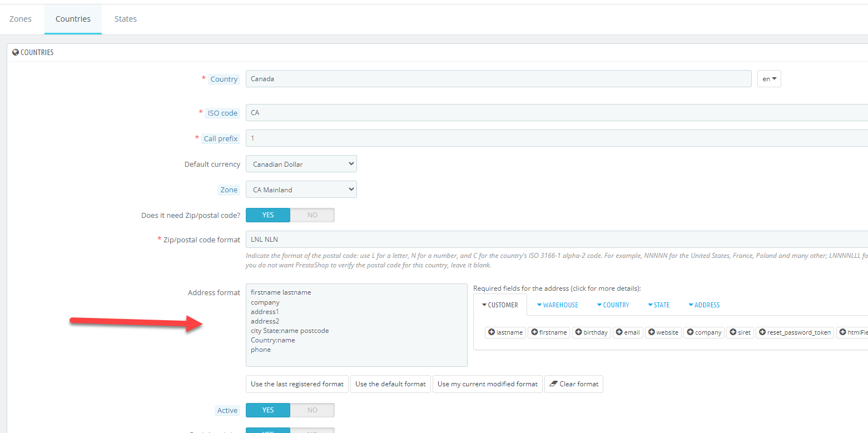Add the birthday field

coord(592,332)
